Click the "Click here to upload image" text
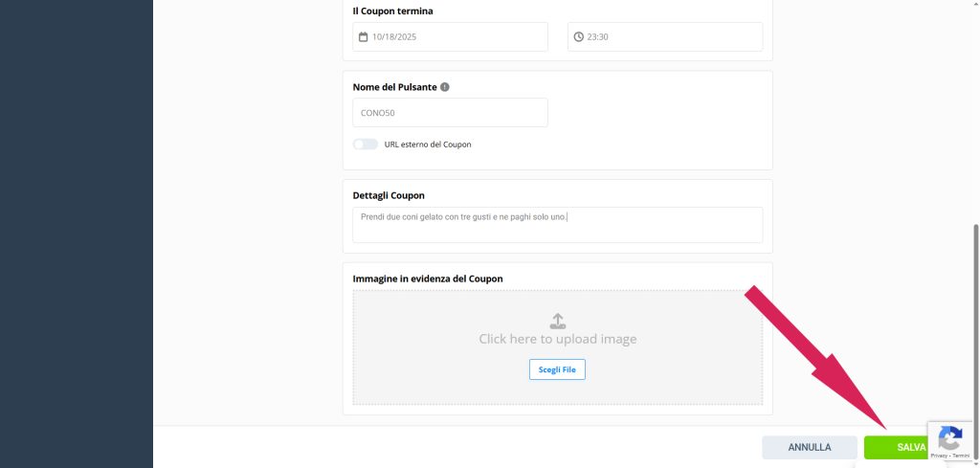This screenshot has width=980, height=468. pos(557,339)
